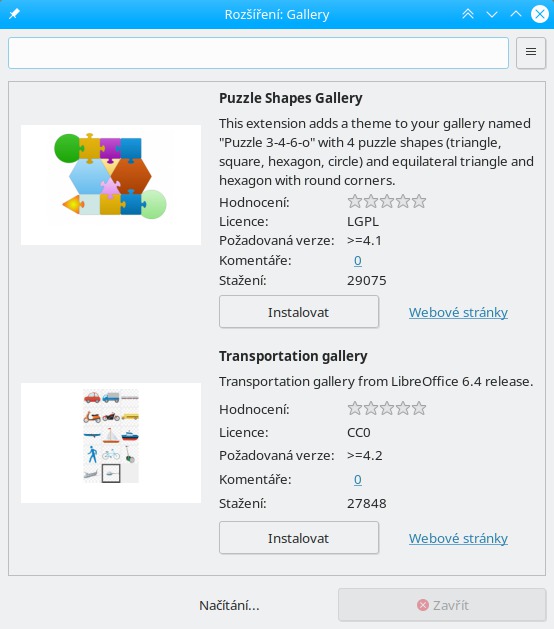This screenshot has height=629, width=554.
Task: Select the Transportation gallery title
Action: [293, 356]
